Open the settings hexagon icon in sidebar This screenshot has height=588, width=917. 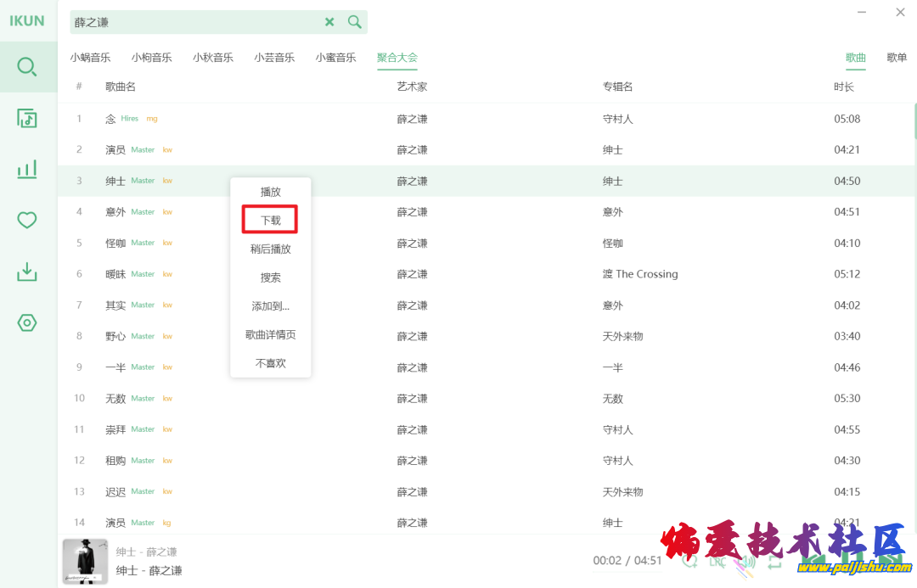[x=27, y=322]
